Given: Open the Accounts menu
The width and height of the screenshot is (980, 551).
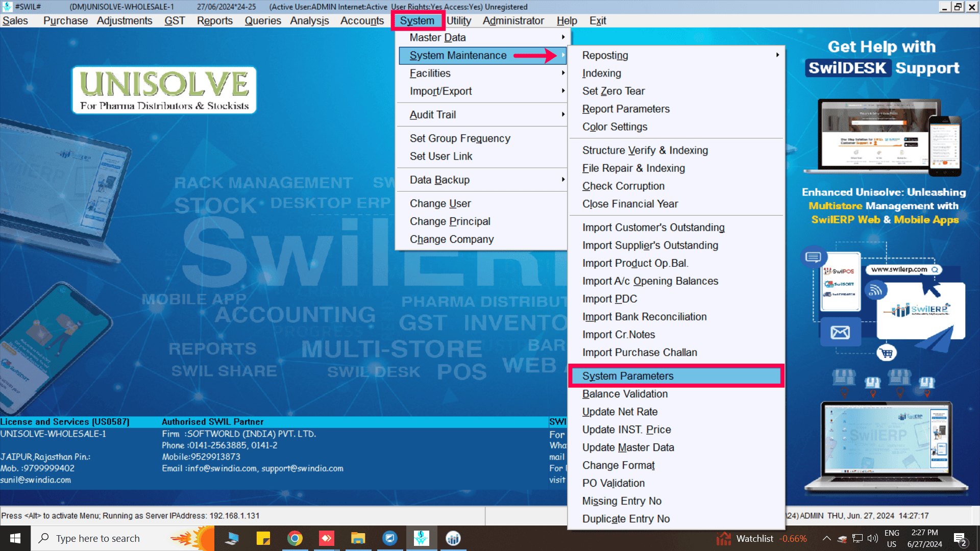Looking at the screenshot, I should (362, 21).
